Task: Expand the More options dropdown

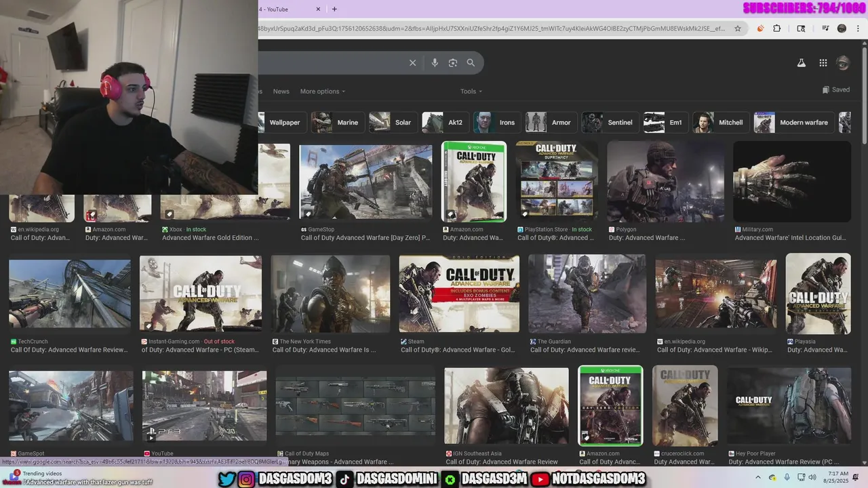Action: point(323,91)
